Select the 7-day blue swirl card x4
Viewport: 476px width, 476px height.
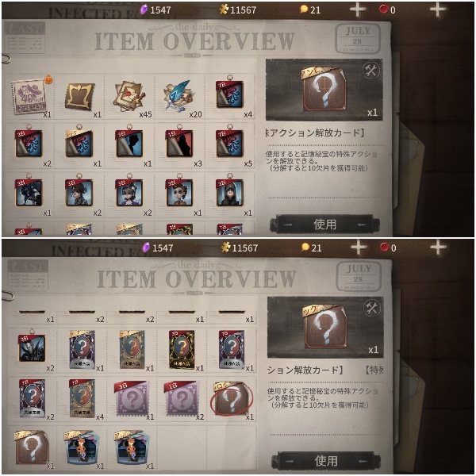click(230, 94)
